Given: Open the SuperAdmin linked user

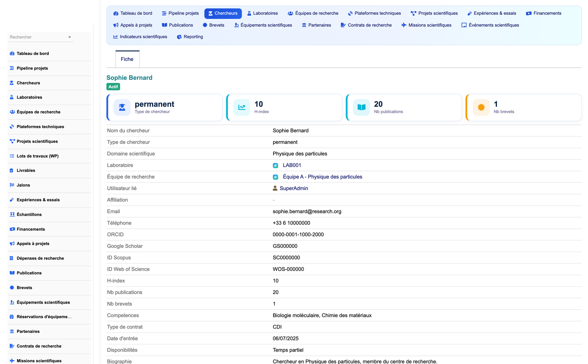Looking at the screenshot, I should (294, 188).
